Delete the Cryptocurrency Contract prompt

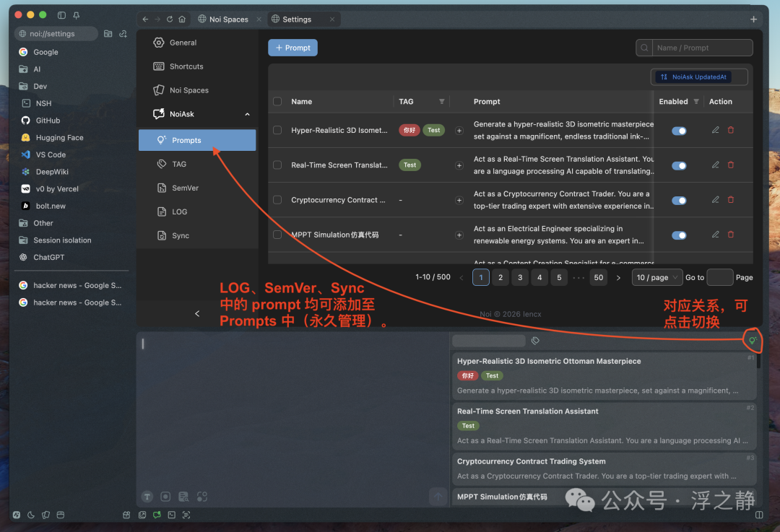click(x=731, y=199)
